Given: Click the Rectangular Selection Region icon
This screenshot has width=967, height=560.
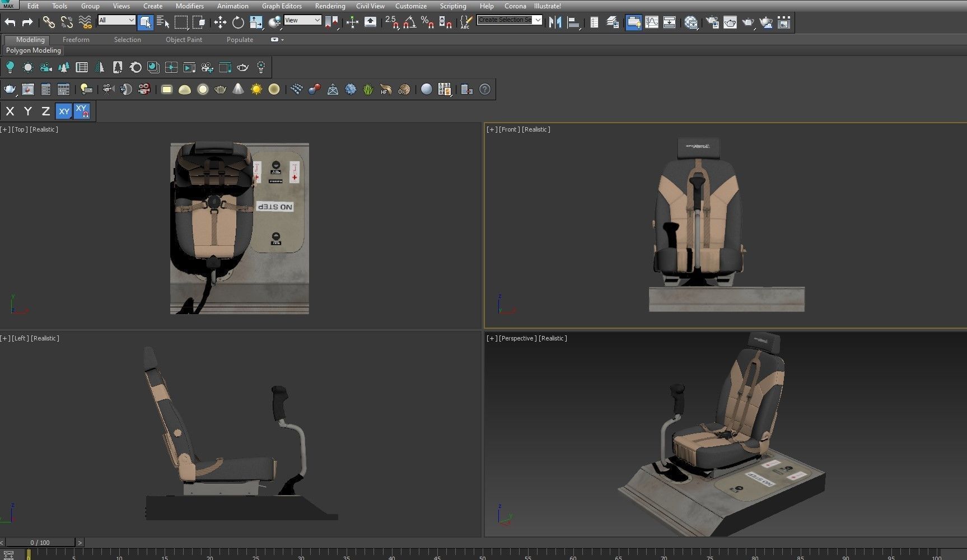Looking at the screenshot, I should pos(181,22).
